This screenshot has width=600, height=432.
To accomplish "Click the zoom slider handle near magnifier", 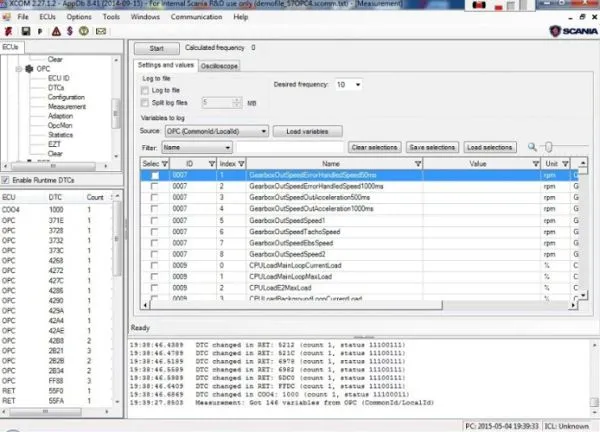I will 549,147.
